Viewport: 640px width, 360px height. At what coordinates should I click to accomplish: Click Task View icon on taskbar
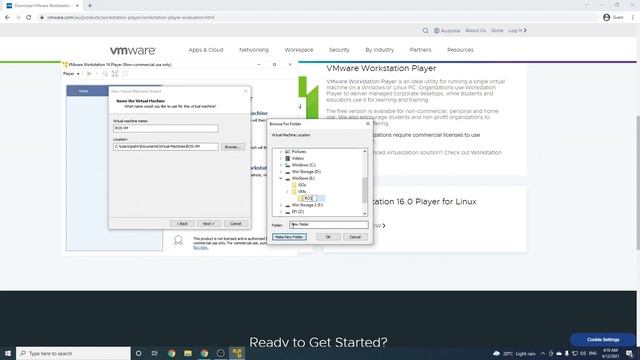click(155, 353)
